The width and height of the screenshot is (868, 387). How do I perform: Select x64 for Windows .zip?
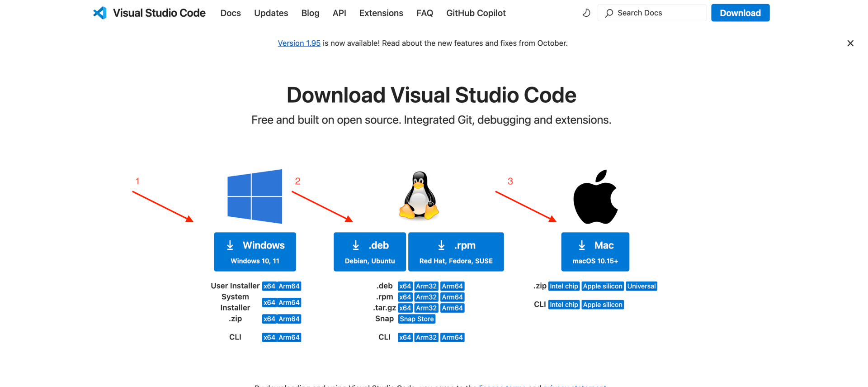point(269,319)
